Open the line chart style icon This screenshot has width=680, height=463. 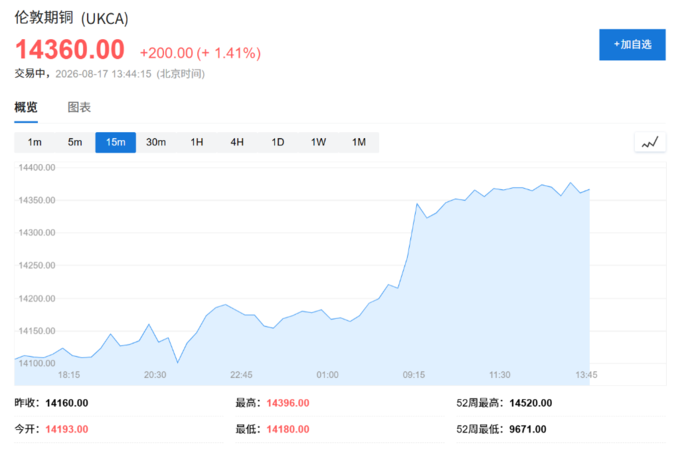650,142
